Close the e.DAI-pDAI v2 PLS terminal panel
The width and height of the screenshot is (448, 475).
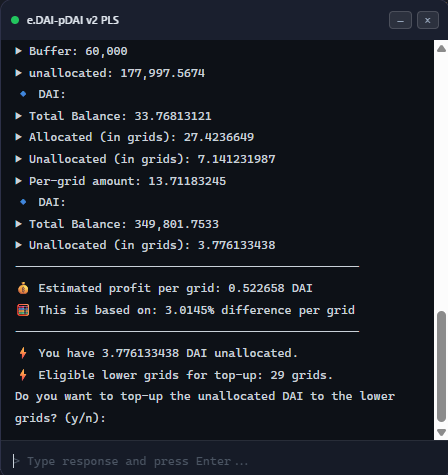428,20
